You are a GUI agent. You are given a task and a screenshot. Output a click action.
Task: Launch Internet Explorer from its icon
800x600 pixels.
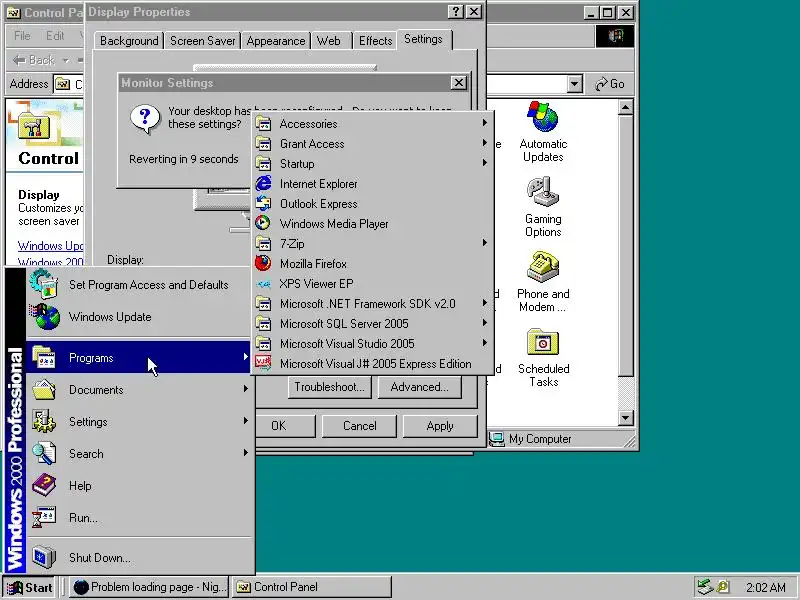(x=263, y=183)
